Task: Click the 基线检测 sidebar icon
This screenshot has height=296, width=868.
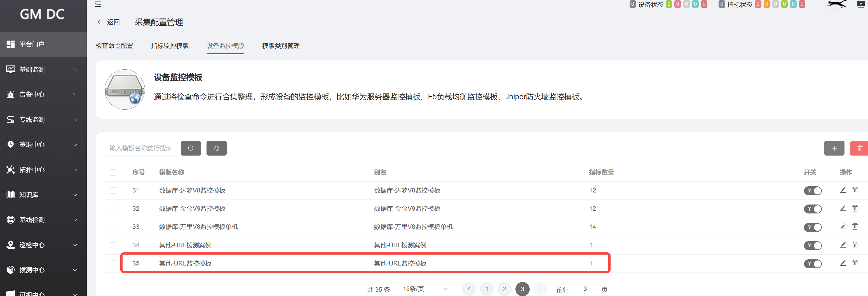Action: click(10, 220)
